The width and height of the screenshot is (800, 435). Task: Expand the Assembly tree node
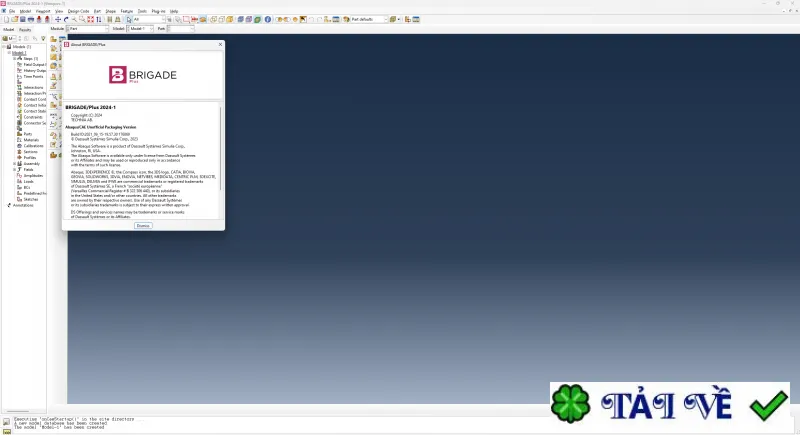point(14,164)
